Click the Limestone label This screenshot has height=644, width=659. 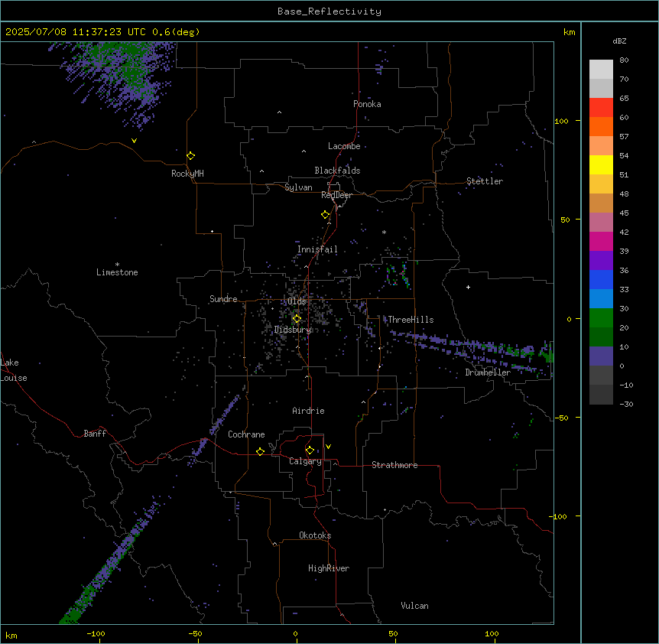click(x=117, y=272)
